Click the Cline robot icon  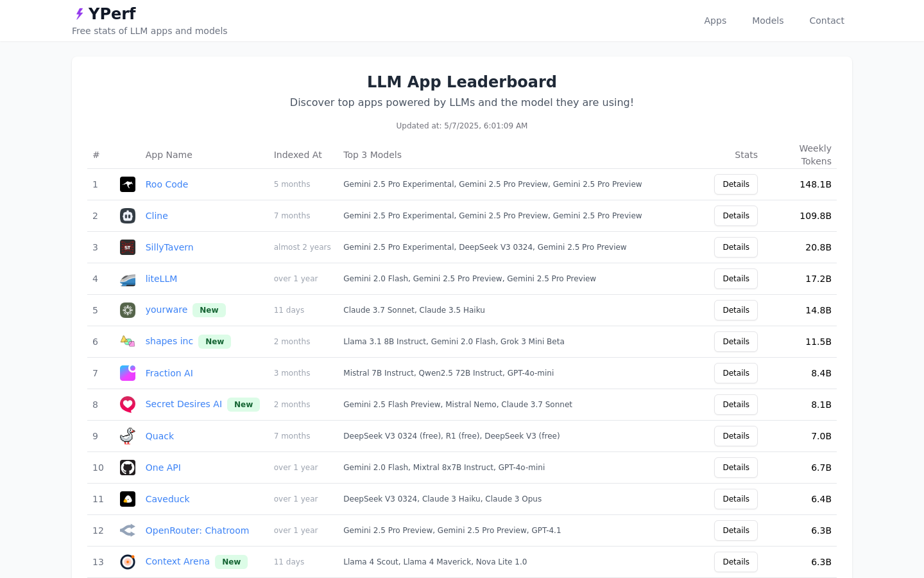(128, 216)
